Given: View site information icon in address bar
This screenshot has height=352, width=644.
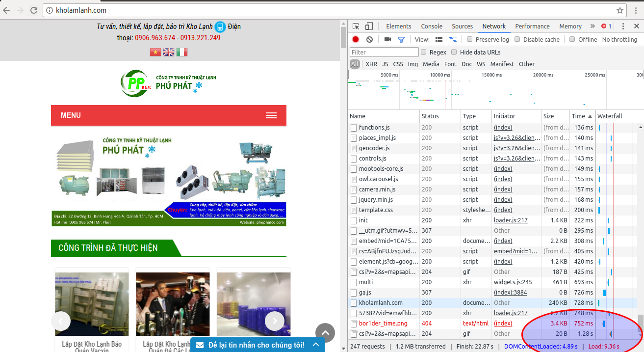Looking at the screenshot, I should click(x=50, y=10).
